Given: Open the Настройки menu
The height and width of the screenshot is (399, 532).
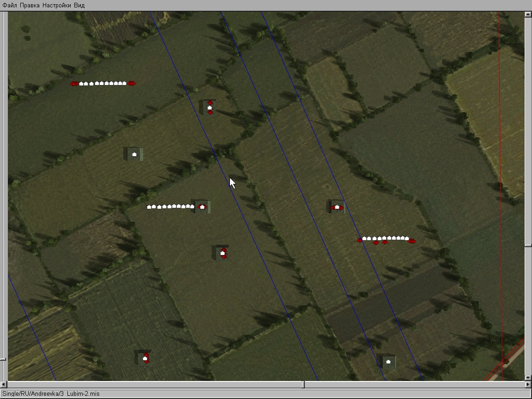Looking at the screenshot, I should tap(57, 6).
